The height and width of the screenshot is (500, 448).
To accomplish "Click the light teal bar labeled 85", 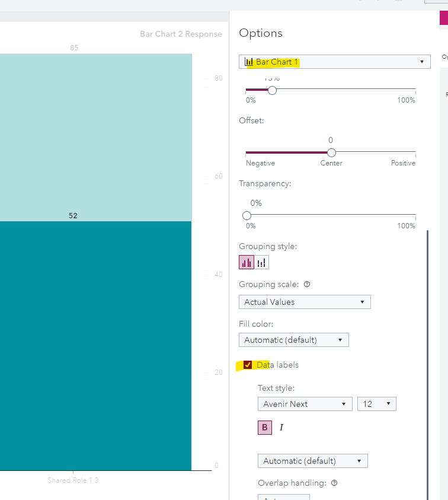I will pos(95,136).
